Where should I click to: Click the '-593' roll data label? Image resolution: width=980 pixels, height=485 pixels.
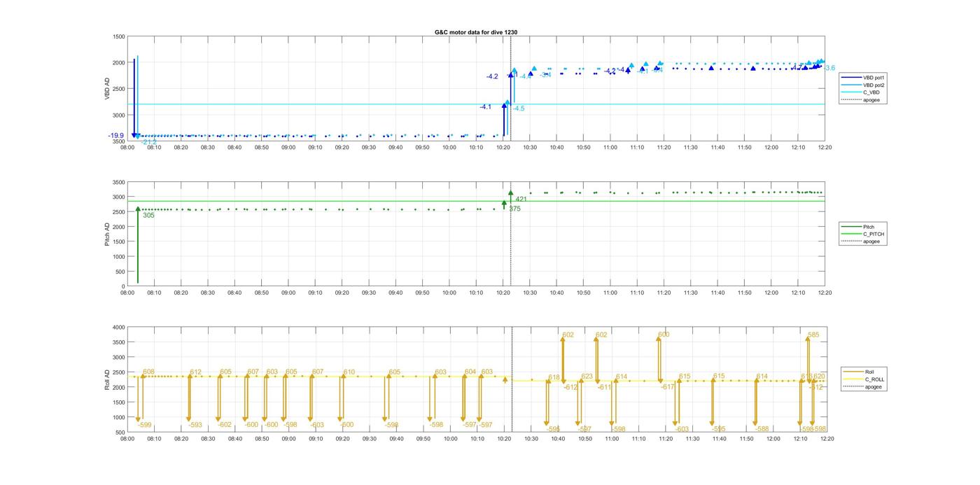195,425
